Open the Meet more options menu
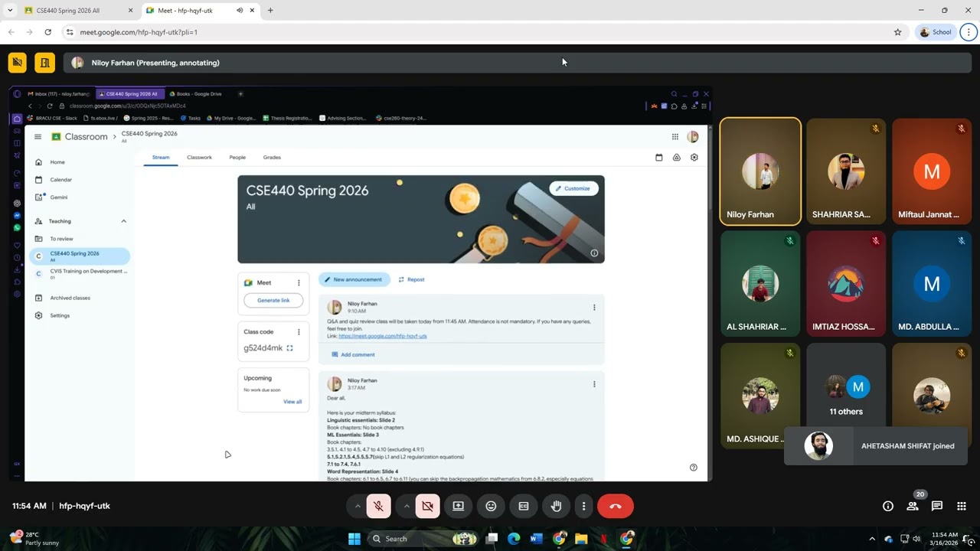This screenshot has width=980, height=551. click(583, 506)
